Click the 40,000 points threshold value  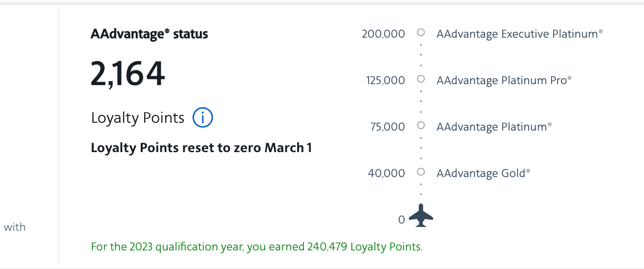coord(386,174)
